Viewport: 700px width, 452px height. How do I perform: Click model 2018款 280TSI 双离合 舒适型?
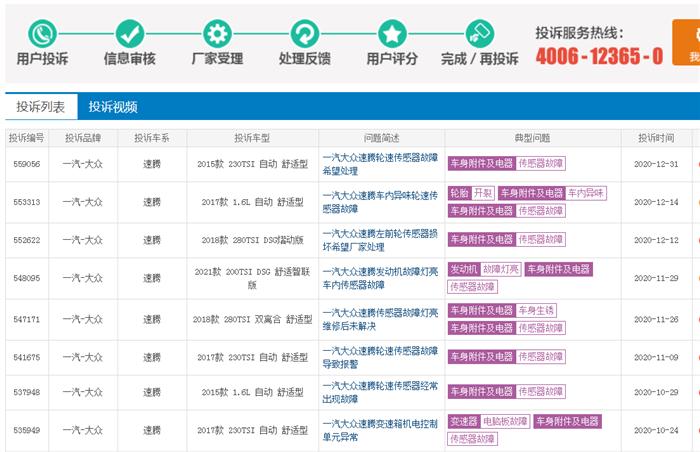[252, 319]
